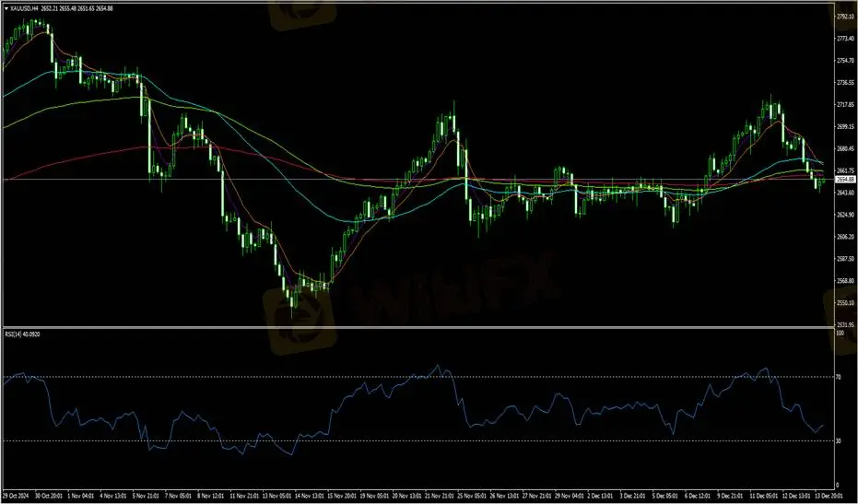Screen dimensions: 858x504
Task: Select the RSI 70 level label
Action: [x=838, y=377]
